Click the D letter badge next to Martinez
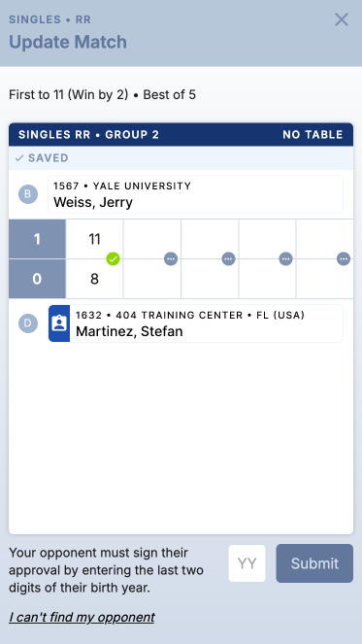The width and height of the screenshot is (362, 644). pos(28,323)
